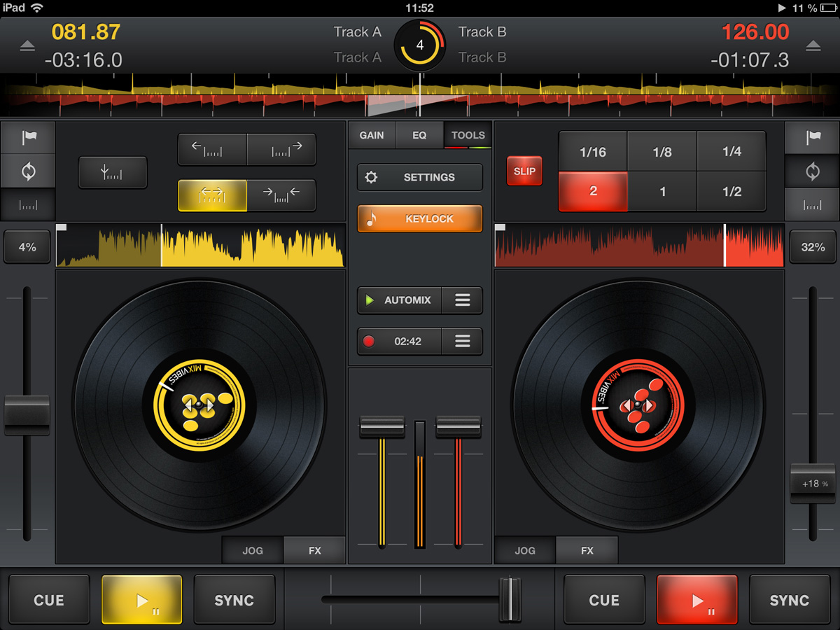The height and width of the screenshot is (630, 840).
Task: Select left deck loop cycle icon
Action: click(x=28, y=171)
